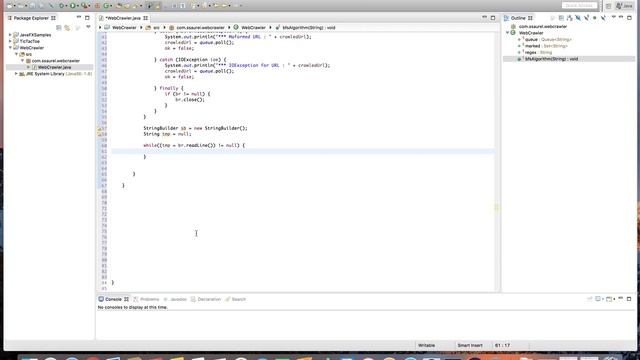Switch to the Search tab
640x360 pixels.
(236, 299)
